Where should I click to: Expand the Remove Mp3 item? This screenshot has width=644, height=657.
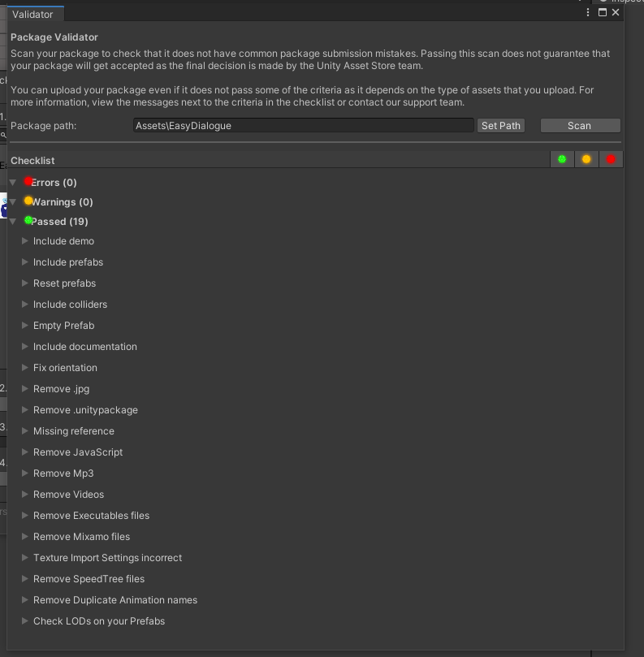coord(24,473)
